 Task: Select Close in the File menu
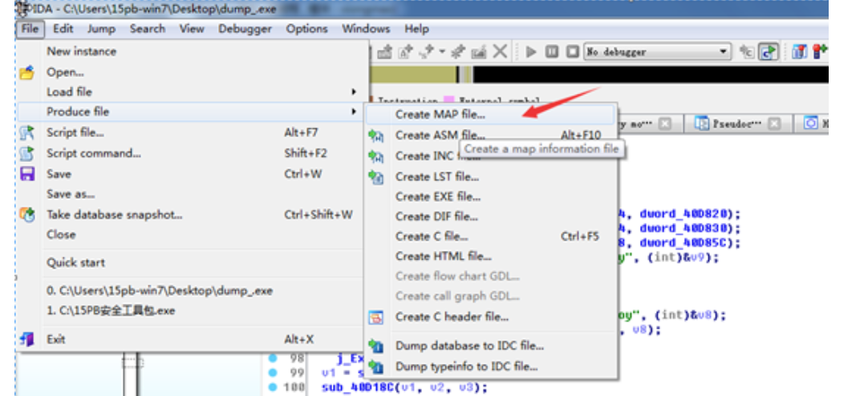(x=192, y=235)
